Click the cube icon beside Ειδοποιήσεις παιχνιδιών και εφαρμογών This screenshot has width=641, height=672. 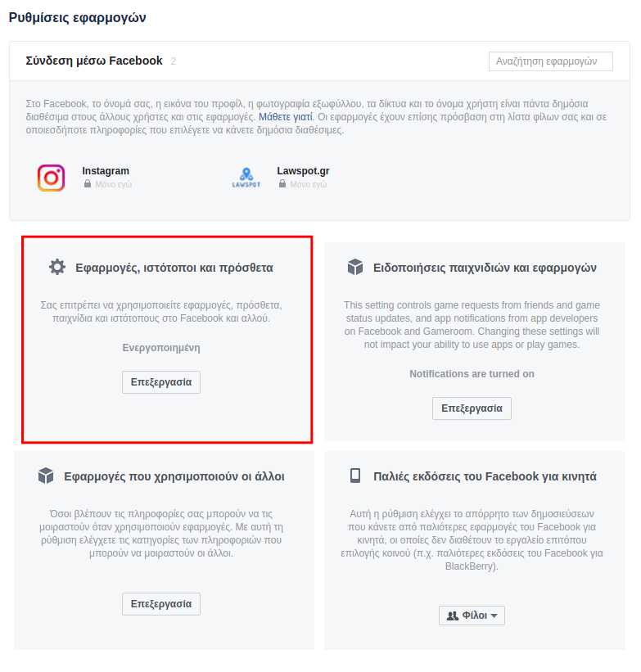[x=355, y=267]
